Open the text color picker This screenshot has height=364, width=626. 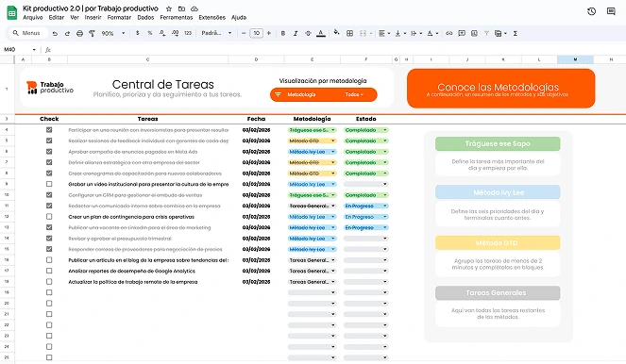click(x=321, y=34)
